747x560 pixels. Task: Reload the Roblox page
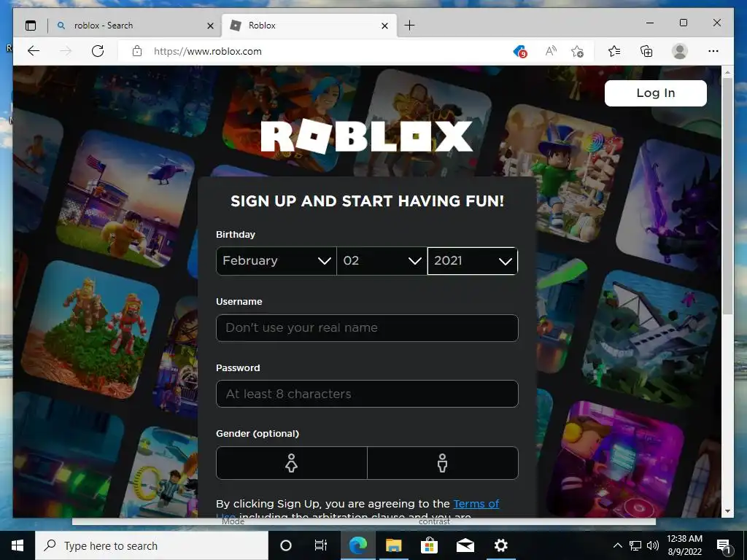(98, 51)
